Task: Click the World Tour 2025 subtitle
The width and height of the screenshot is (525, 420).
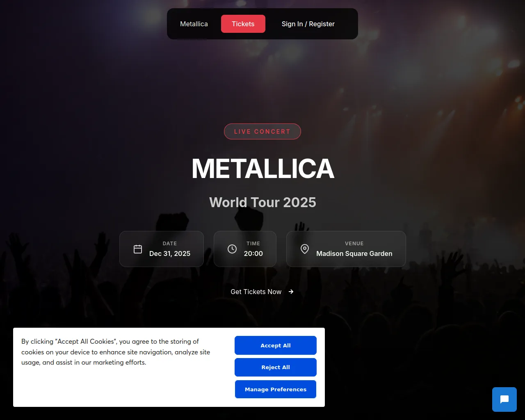Action: tap(262, 202)
